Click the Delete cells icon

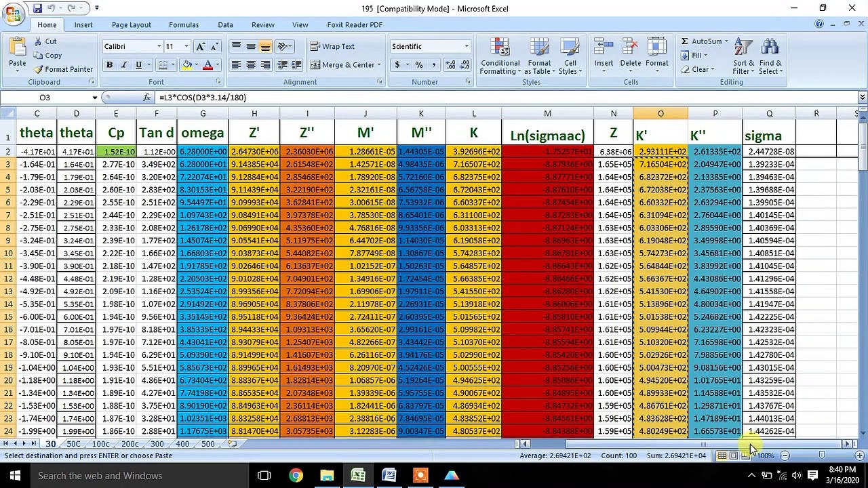(630, 47)
